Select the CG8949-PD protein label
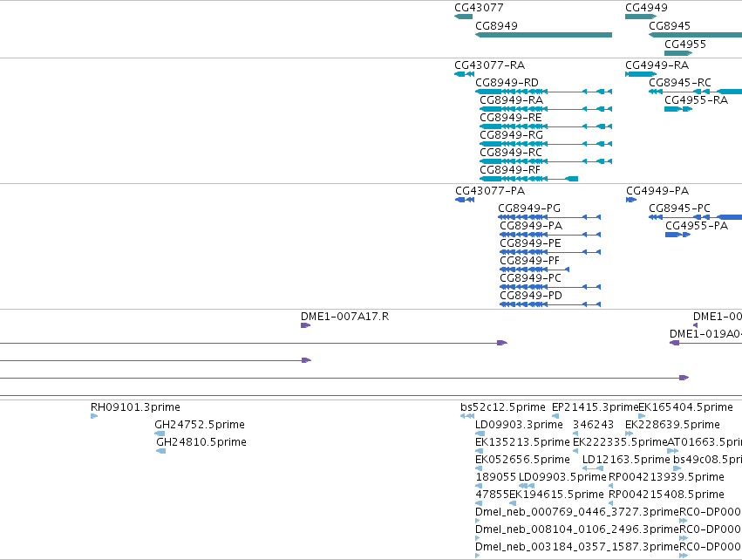Screen dimensions: 742x560 coord(531,296)
